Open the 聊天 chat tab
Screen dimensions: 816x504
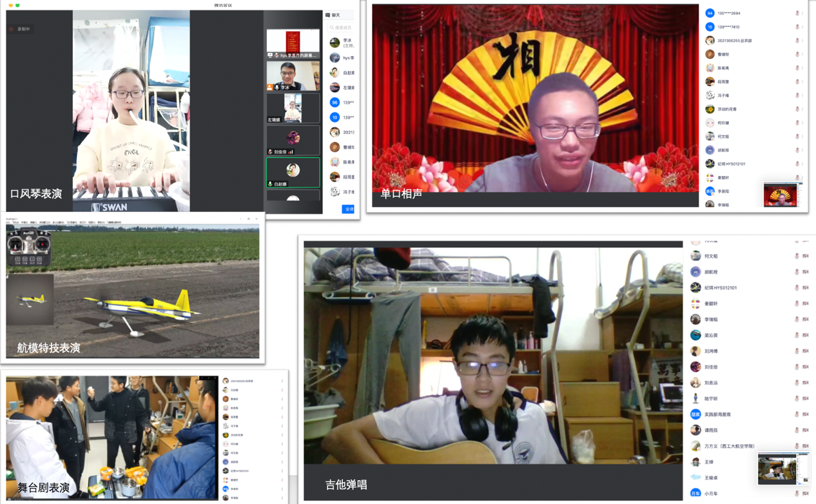click(x=336, y=15)
